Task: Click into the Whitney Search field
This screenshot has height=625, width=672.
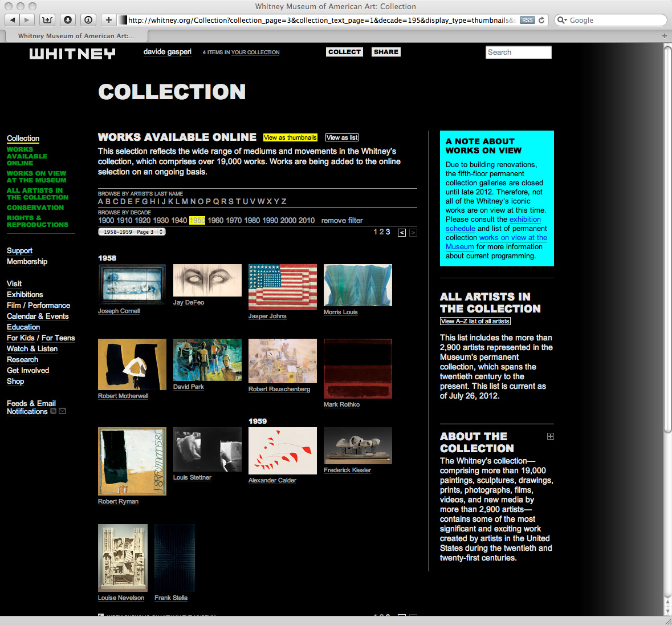Action: [518, 52]
